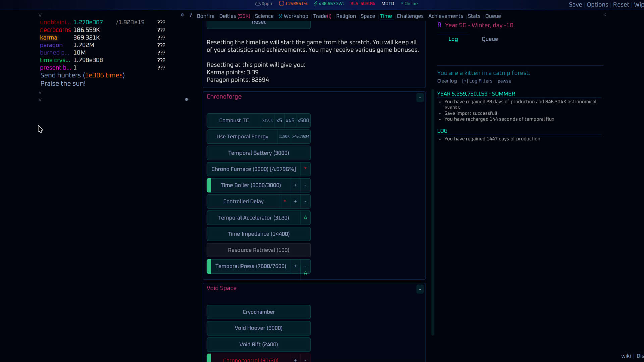Toggle Temporal Press automation A
Screen dimensions: 644x362
click(x=305, y=273)
